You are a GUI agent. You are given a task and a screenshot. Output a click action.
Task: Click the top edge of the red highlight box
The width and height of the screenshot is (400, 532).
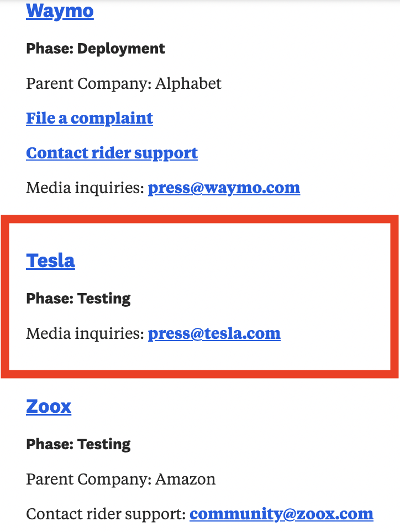(200, 220)
